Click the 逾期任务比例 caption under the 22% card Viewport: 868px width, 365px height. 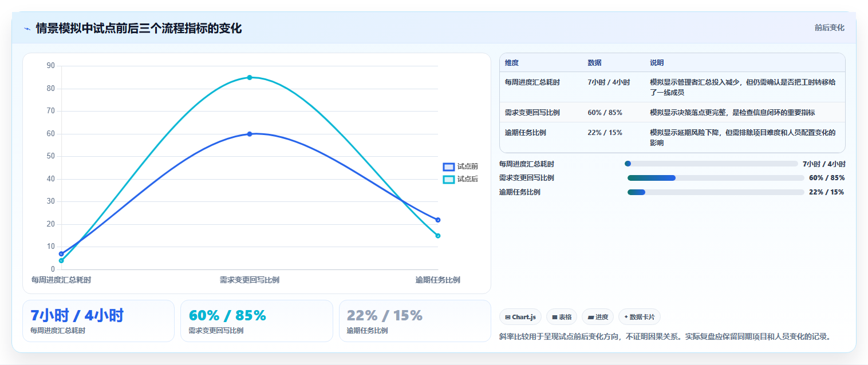368,331
